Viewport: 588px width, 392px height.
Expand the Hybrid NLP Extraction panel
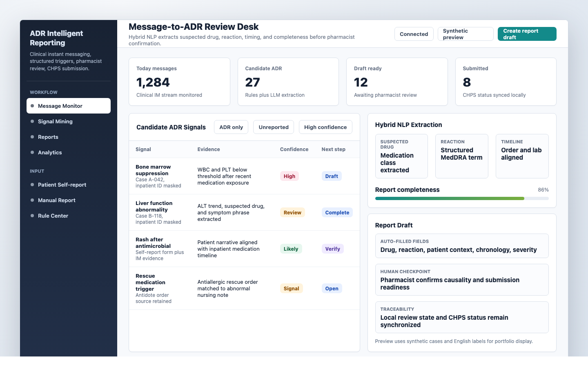pos(408,125)
